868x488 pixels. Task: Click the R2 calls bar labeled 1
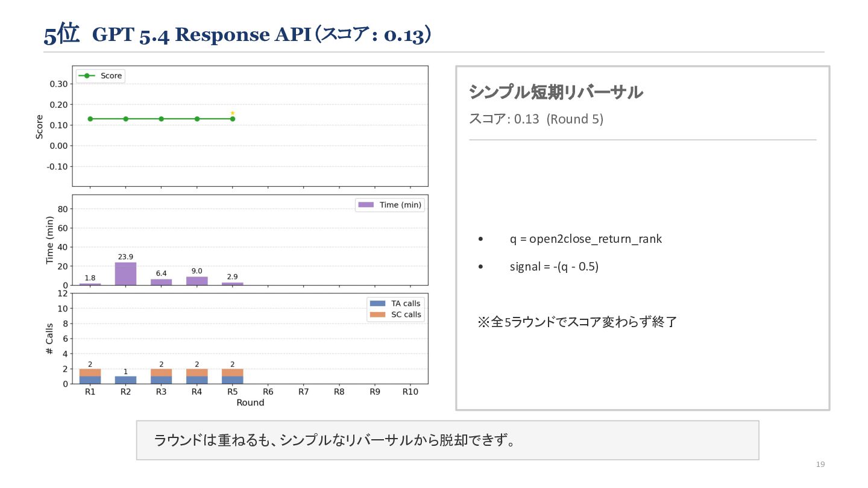coord(126,380)
